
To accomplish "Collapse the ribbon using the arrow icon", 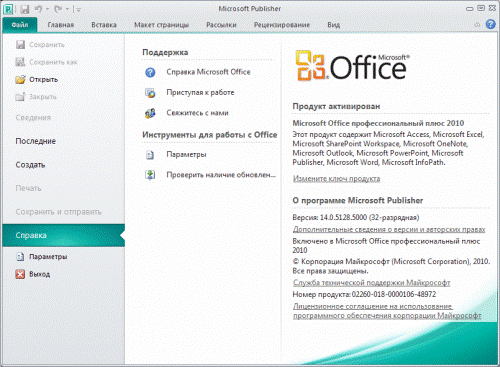I will coord(477,25).
